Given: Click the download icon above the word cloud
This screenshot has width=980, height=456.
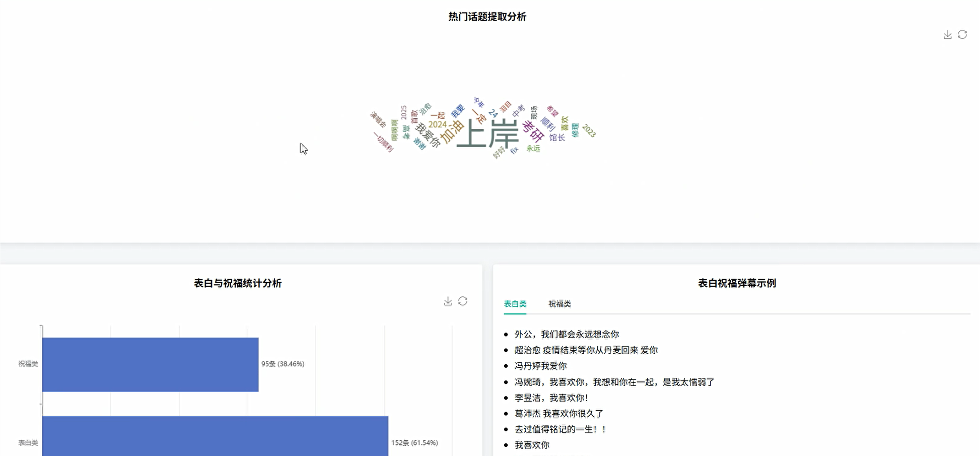Looking at the screenshot, I should 947,34.
